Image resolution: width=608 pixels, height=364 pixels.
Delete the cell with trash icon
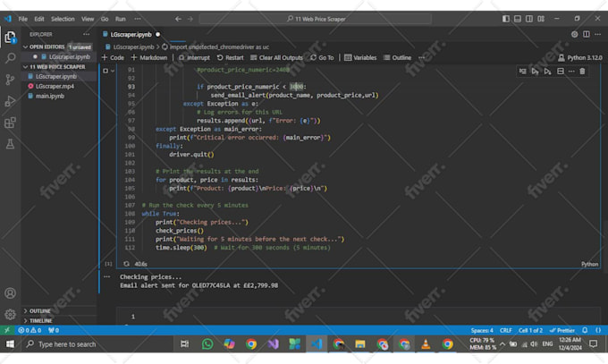pos(582,71)
